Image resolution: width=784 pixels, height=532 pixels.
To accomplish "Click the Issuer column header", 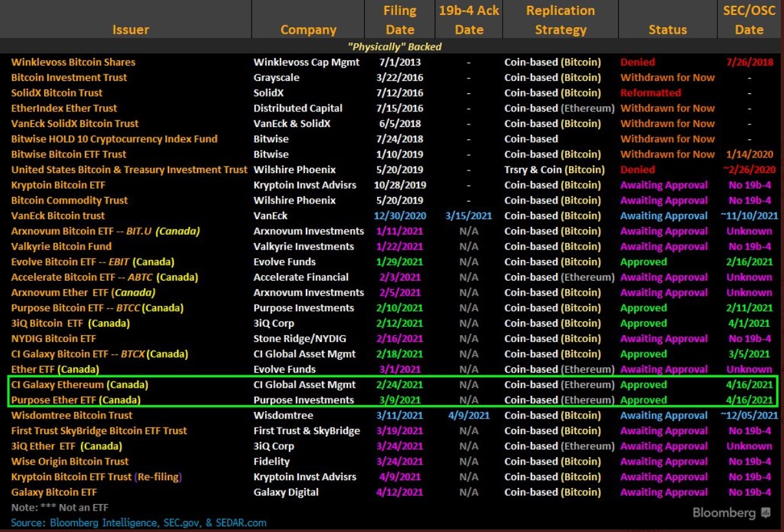I will [x=130, y=30].
